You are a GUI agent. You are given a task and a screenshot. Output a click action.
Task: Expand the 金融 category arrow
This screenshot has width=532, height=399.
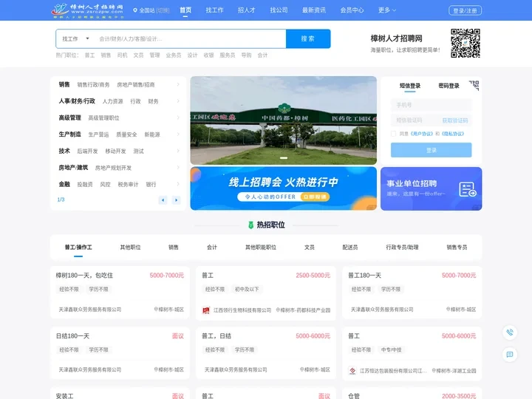click(178, 184)
